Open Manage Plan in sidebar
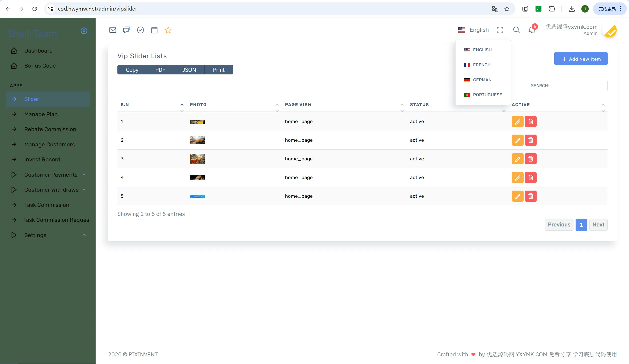Viewport: 629px width, 364px height. tap(41, 114)
